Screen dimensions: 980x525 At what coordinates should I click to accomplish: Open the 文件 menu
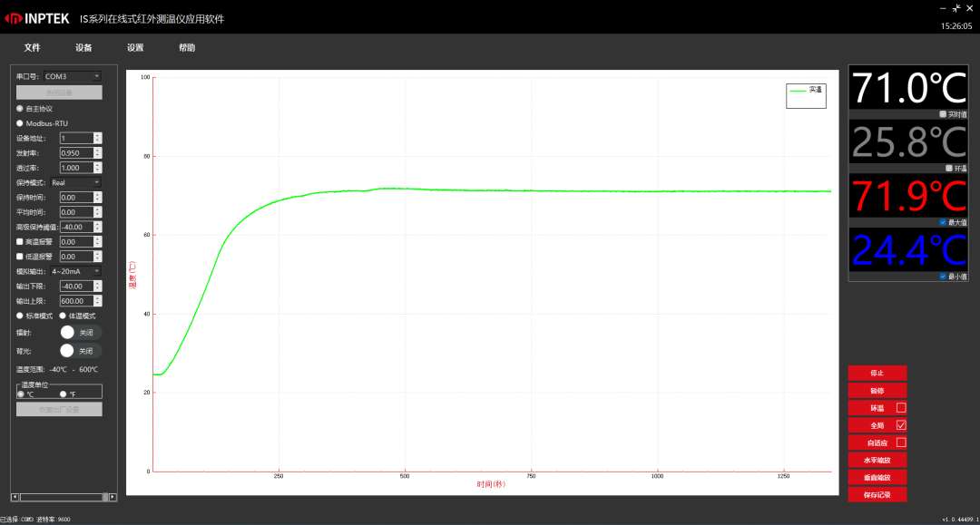point(33,48)
